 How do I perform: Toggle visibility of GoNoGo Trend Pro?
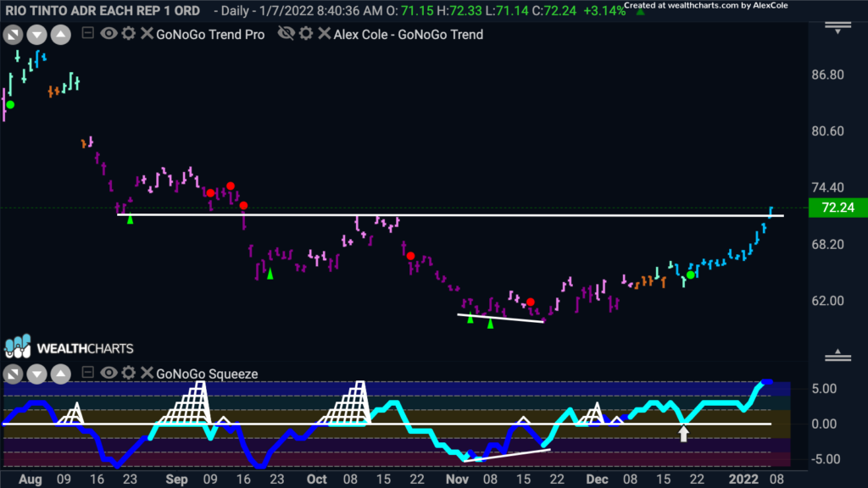tap(108, 34)
